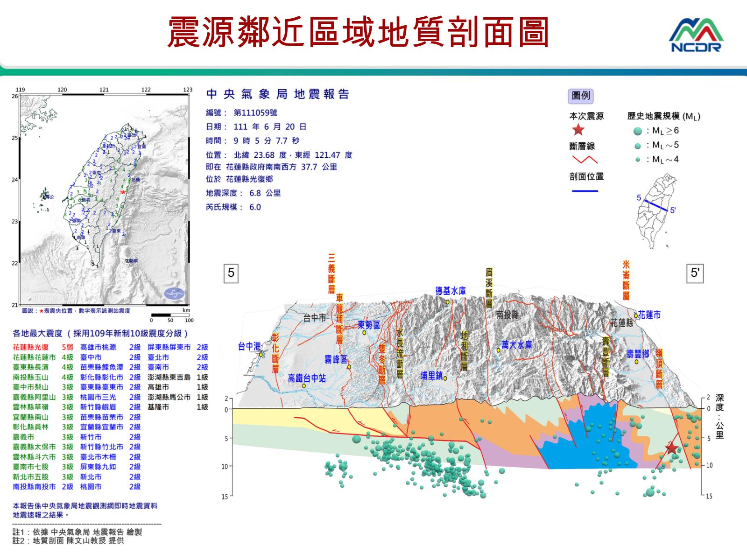Click the 圖例 legend label box
The width and height of the screenshot is (747, 560).
point(581,96)
